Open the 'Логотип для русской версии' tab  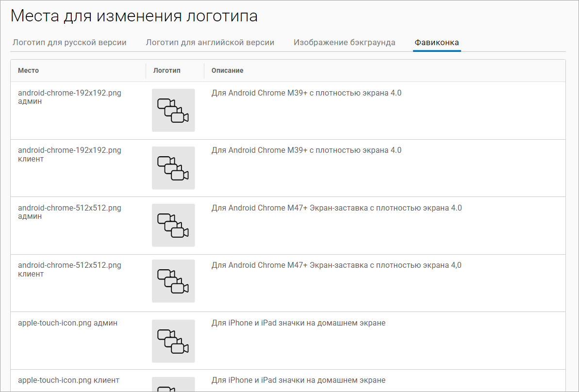point(69,43)
